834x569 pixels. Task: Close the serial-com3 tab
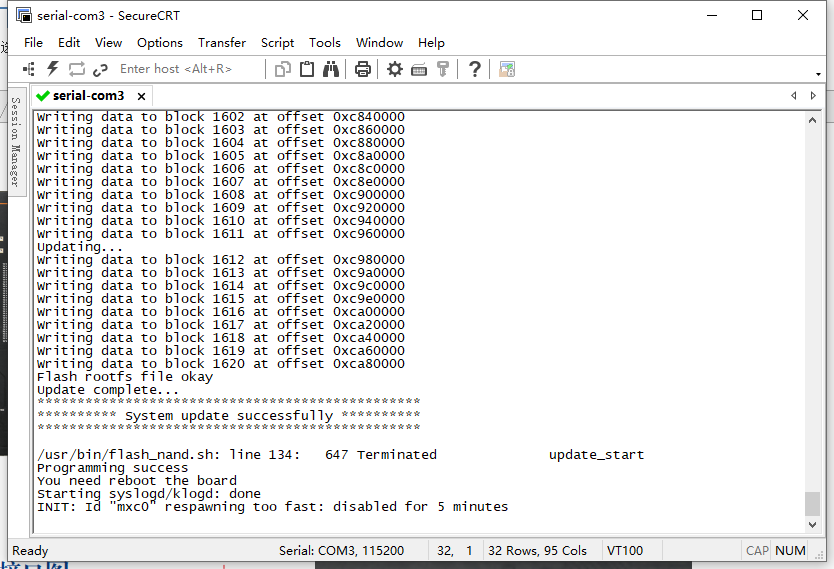141,96
